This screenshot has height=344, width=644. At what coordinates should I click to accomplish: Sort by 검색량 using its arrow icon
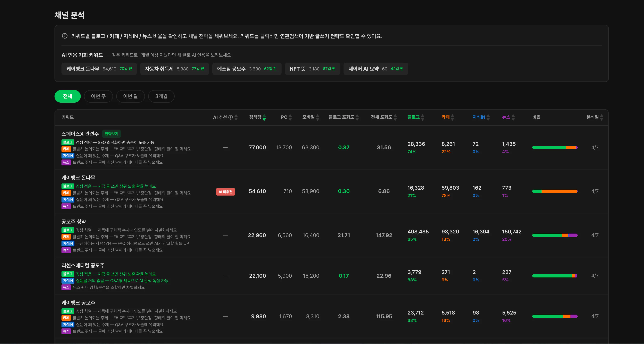264,117
